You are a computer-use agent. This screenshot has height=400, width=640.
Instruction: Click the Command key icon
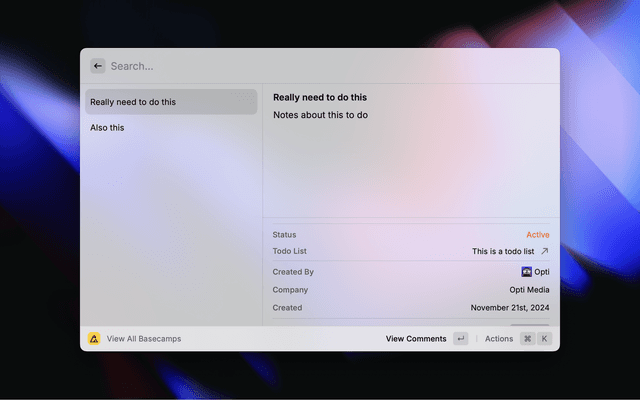[527, 339]
